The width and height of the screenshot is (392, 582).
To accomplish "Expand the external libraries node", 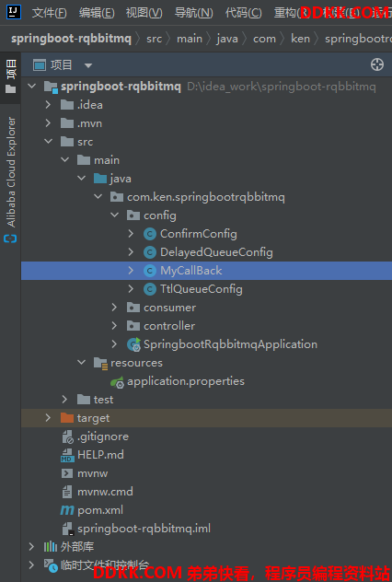I will [x=31, y=546].
